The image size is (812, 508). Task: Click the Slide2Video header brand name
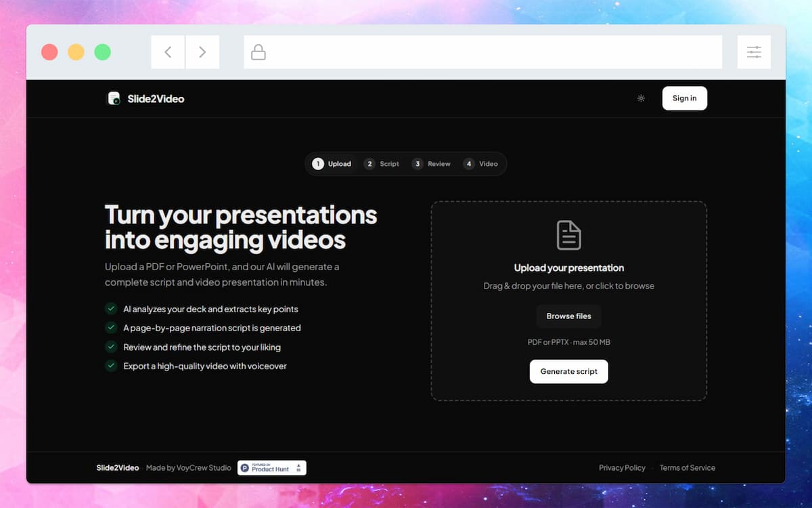click(x=156, y=99)
